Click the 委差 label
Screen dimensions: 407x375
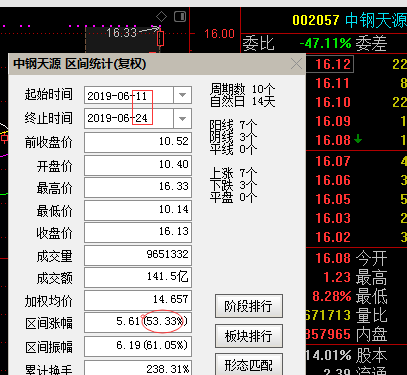tap(371, 44)
